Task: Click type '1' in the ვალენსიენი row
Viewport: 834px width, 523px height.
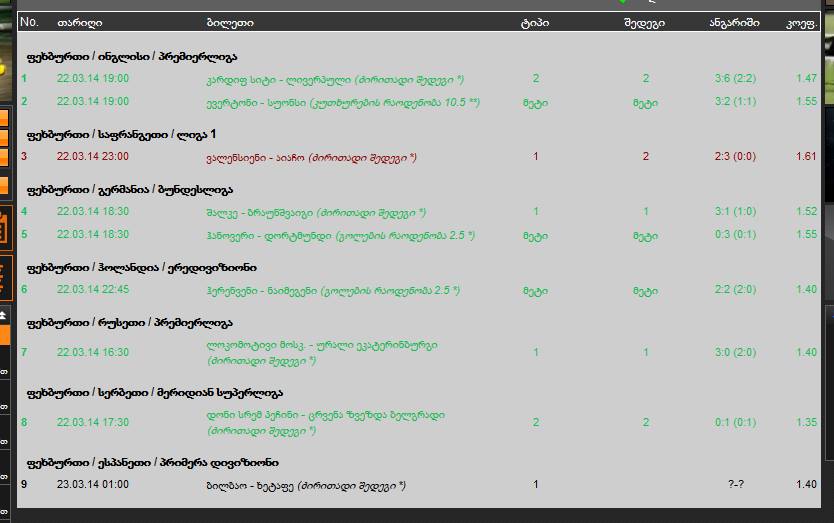Action: (x=536, y=156)
